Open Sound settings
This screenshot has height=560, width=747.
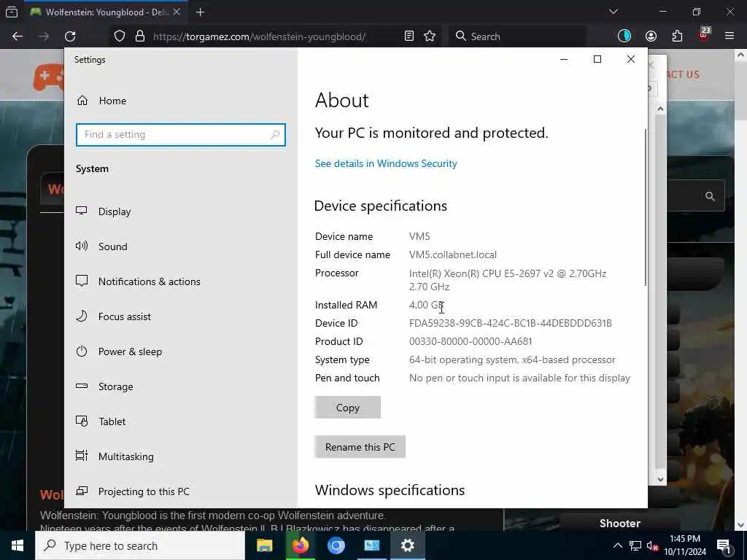101,246
